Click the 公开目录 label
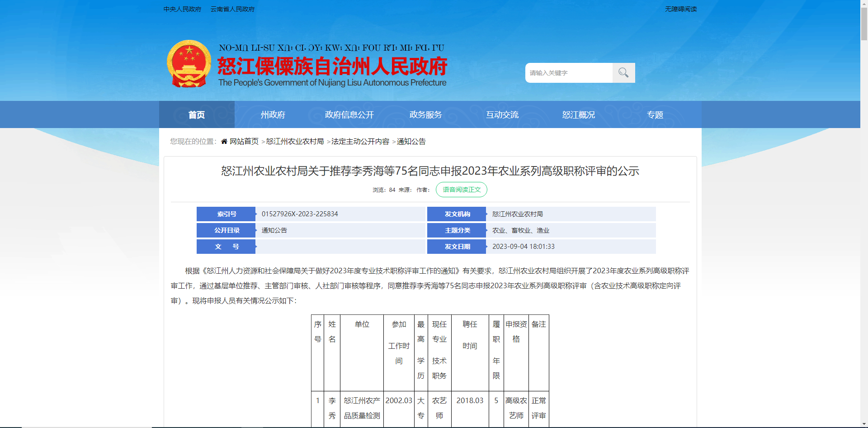The height and width of the screenshot is (428, 868). point(226,230)
